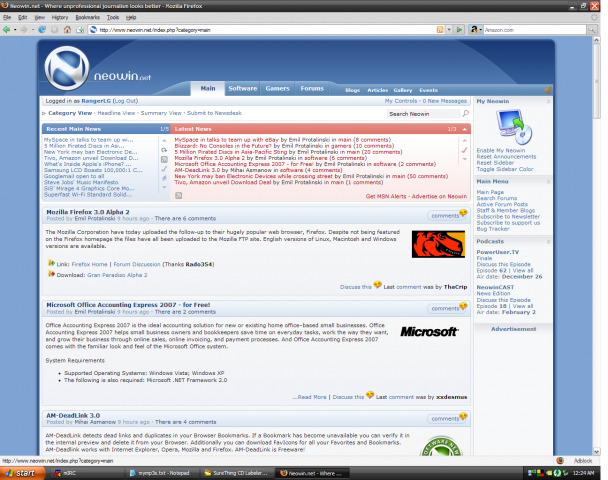
Task: Open the address bar URL history dropdown
Action: pos(449,29)
